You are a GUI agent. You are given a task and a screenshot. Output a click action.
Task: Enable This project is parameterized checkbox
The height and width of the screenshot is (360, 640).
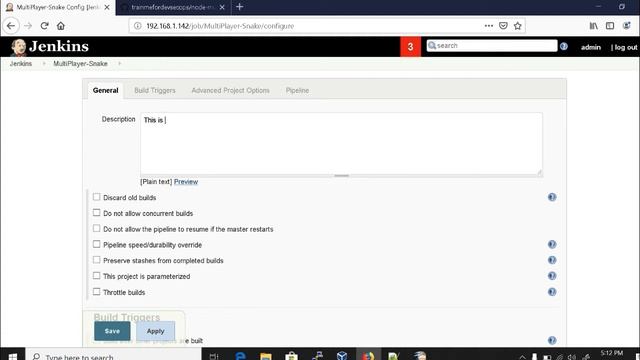96,276
